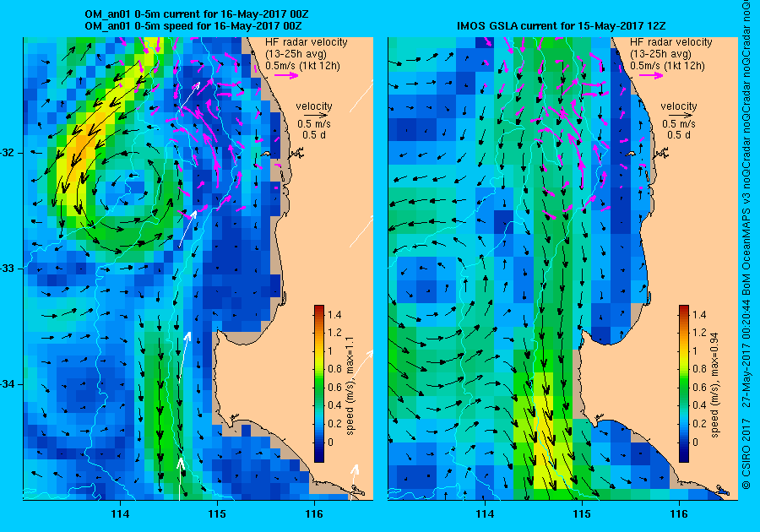Click '(13-25h avg)' text in left map
The width and height of the screenshot is (760, 532).
point(296,54)
